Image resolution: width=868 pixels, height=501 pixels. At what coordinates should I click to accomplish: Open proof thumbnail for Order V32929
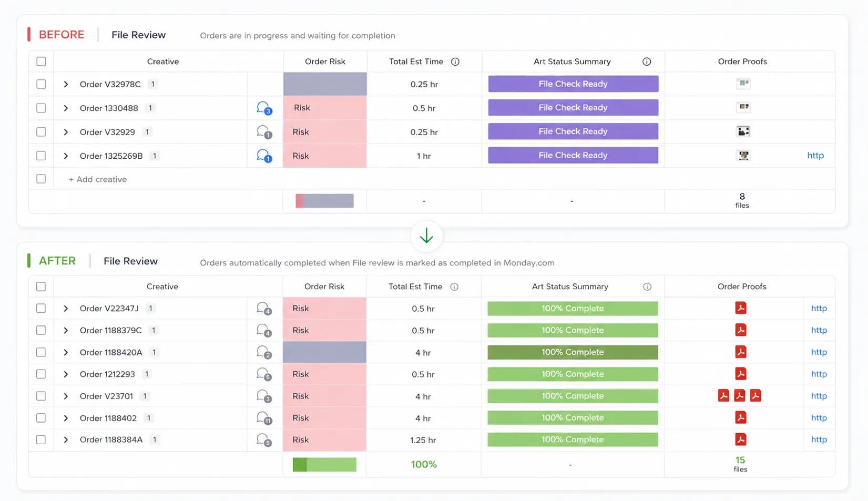(x=743, y=131)
